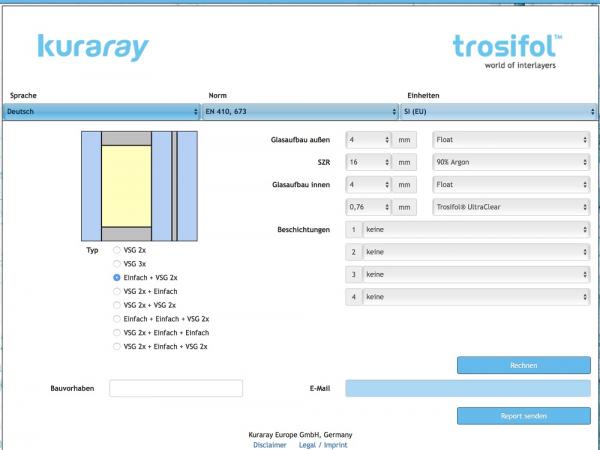Open Glasaufbau außen Float glass type dropdown
Image resolution: width=600 pixels, height=450 pixels.
[511, 140]
